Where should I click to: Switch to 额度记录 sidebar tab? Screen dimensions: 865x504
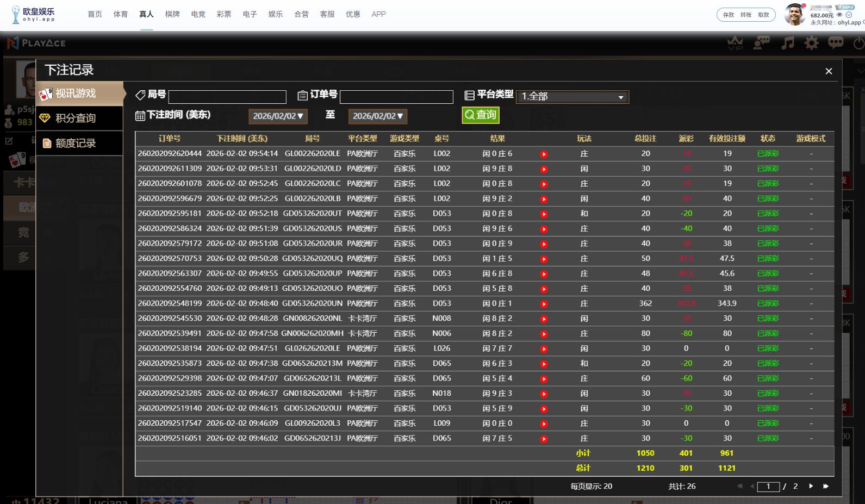pos(76,144)
